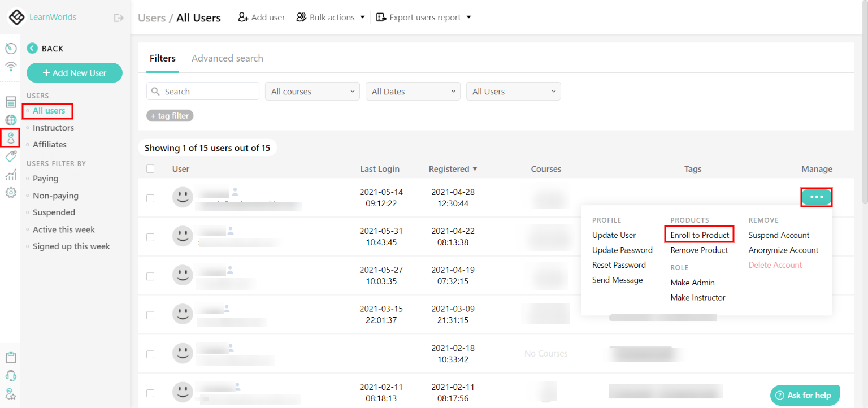
Task: Check the select-all users checkbox
Action: coord(150,168)
